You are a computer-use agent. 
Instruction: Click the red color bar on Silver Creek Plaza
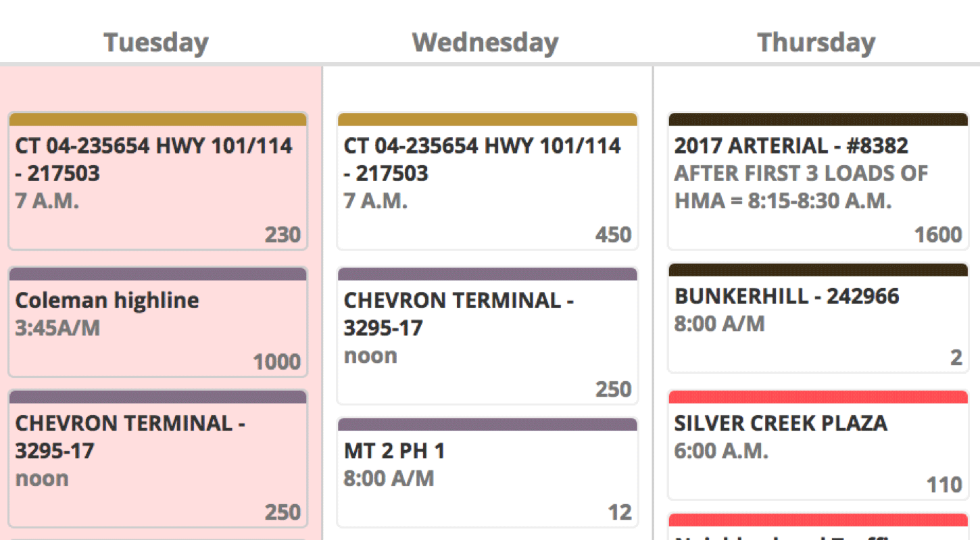tap(818, 397)
